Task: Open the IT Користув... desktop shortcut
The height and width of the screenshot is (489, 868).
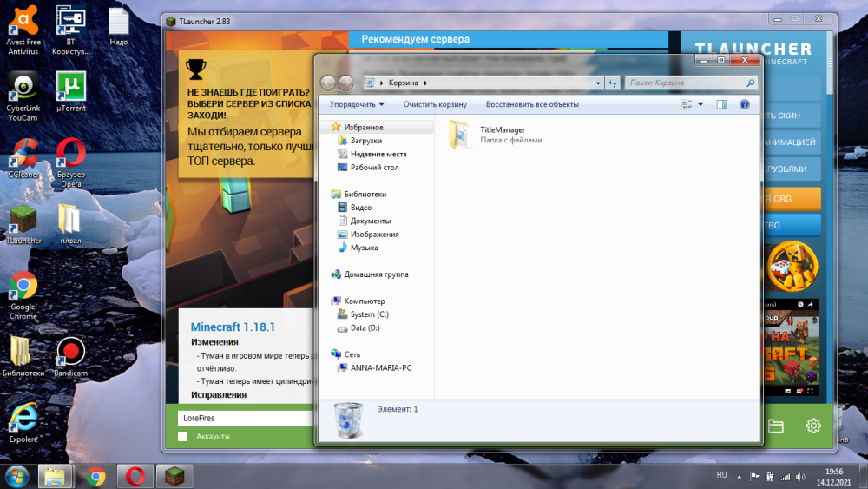Action: (70, 30)
